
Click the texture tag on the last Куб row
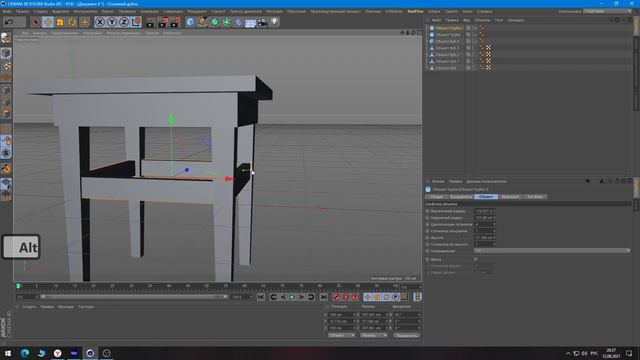pos(488,68)
